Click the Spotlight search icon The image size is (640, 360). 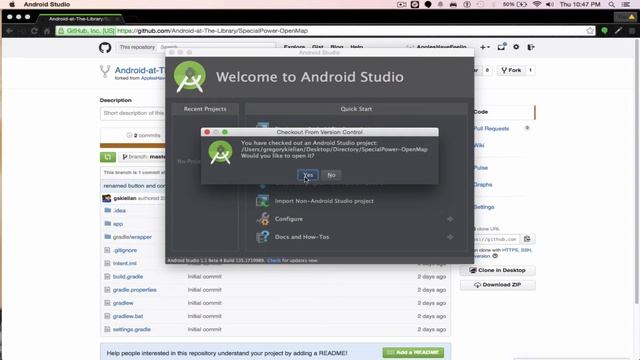611,4
